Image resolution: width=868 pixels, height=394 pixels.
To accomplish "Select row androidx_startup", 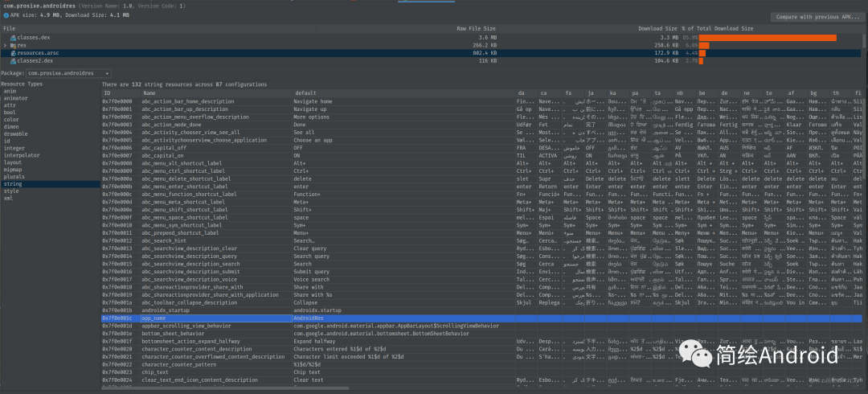I will [481, 310].
